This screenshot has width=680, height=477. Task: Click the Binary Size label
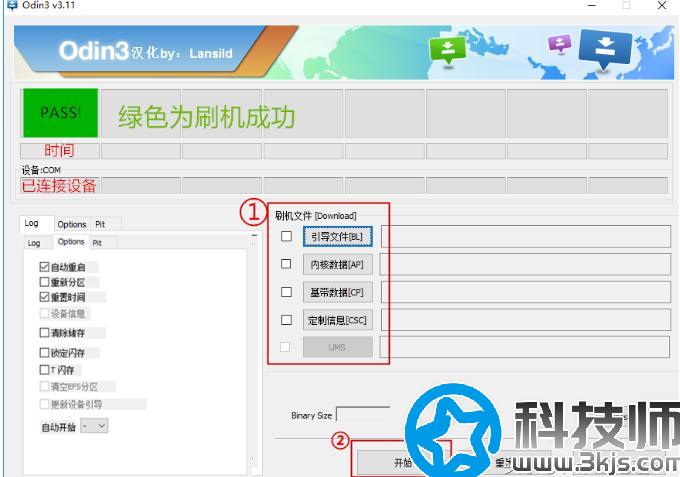pos(311,415)
